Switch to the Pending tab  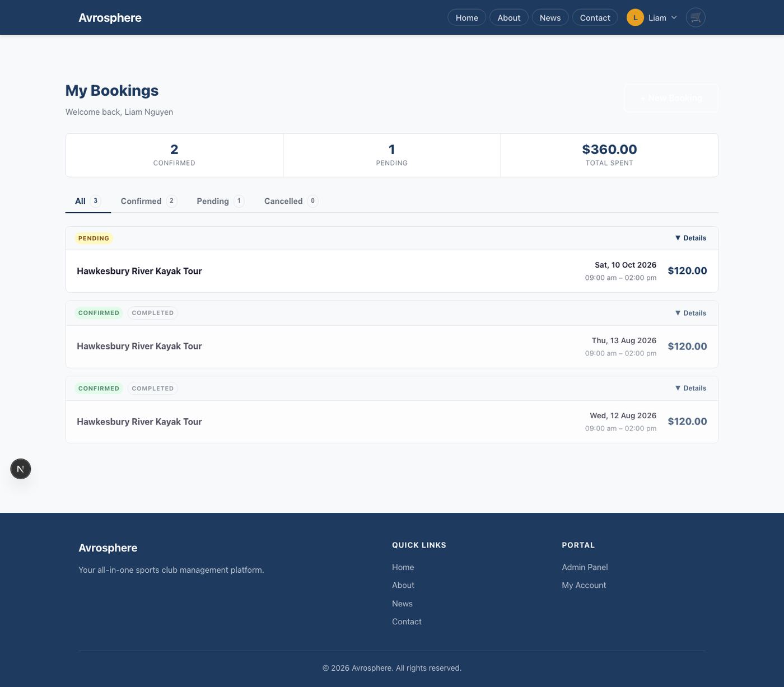tap(221, 201)
